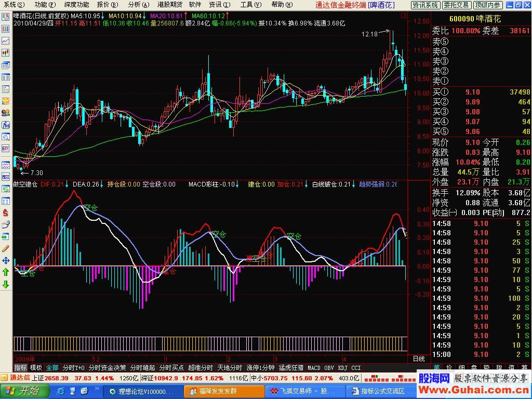Click the green arrow import icon
This screenshot has width=532, height=399.
tap(5, 236)
